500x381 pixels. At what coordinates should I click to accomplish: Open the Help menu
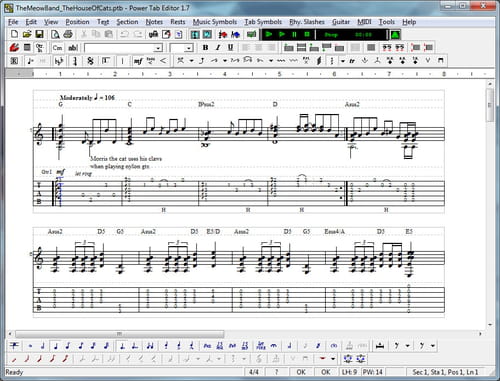tap(409, 22)
